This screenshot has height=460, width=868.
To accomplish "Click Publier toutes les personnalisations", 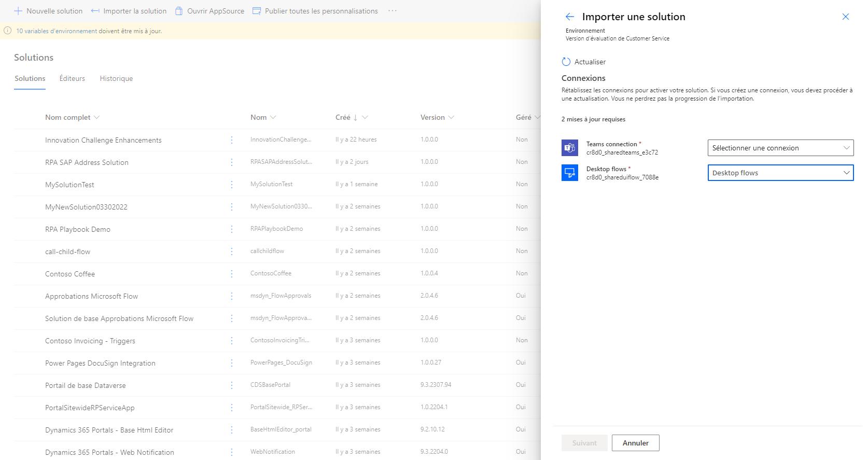I will [x=315, y=11].
